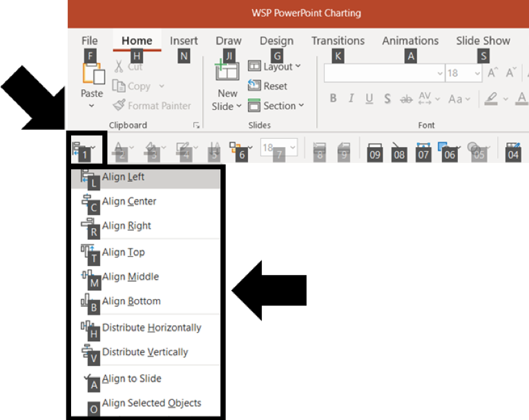
Task: Apply Bold formatting
Action: click(x=334, y=98)
